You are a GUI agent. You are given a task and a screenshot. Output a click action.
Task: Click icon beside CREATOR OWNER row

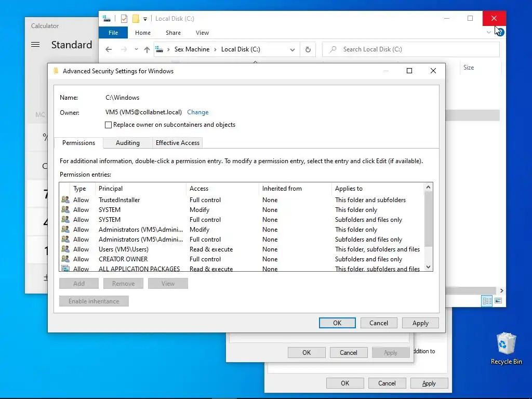point(65,259)
